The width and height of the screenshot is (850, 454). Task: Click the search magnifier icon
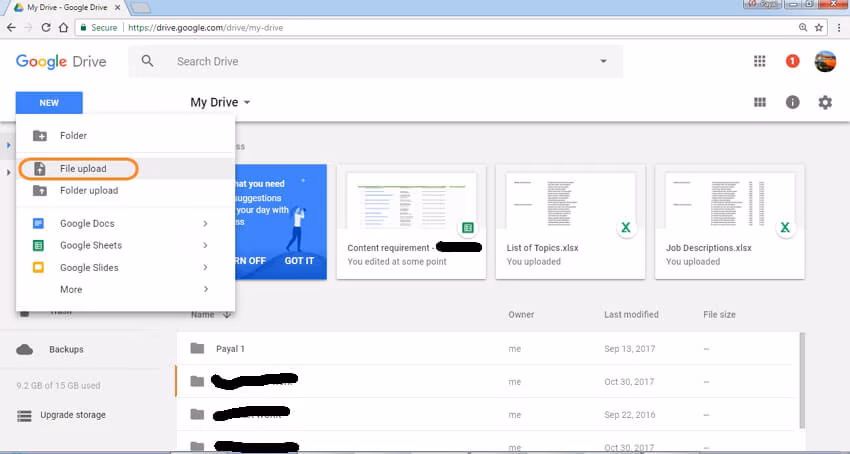point(147,61)
